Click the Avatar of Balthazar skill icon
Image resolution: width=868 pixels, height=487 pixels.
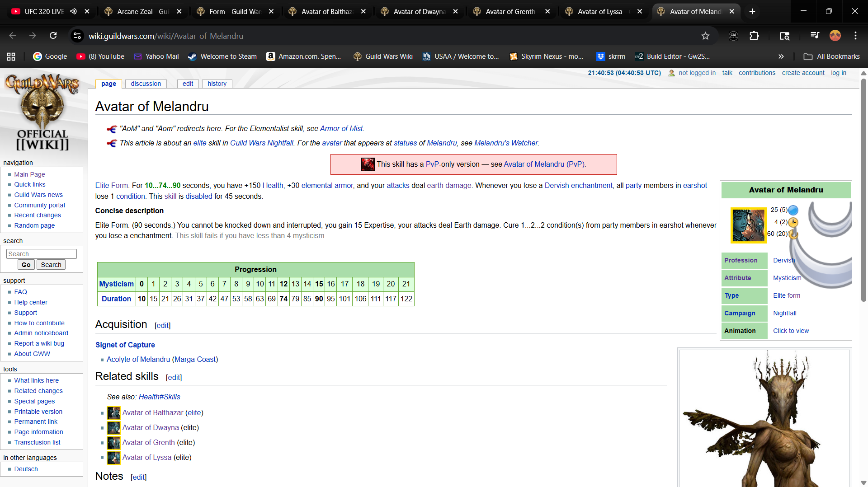click(x=113, y=413)
